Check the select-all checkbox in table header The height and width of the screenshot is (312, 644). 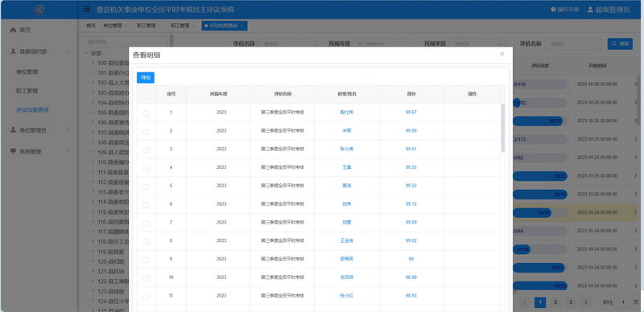click(147, 95)
